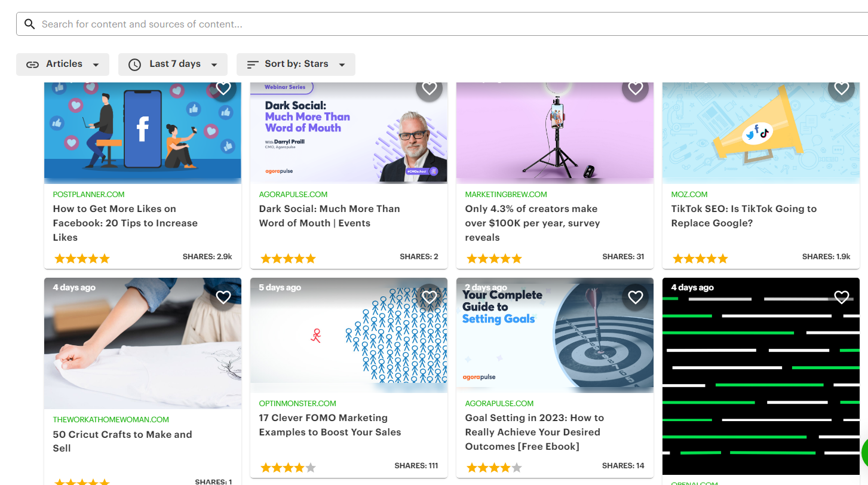Toggle favorite on the creators $100K survey article
Viewport: 868px width, 485px height.
(635, 88)
